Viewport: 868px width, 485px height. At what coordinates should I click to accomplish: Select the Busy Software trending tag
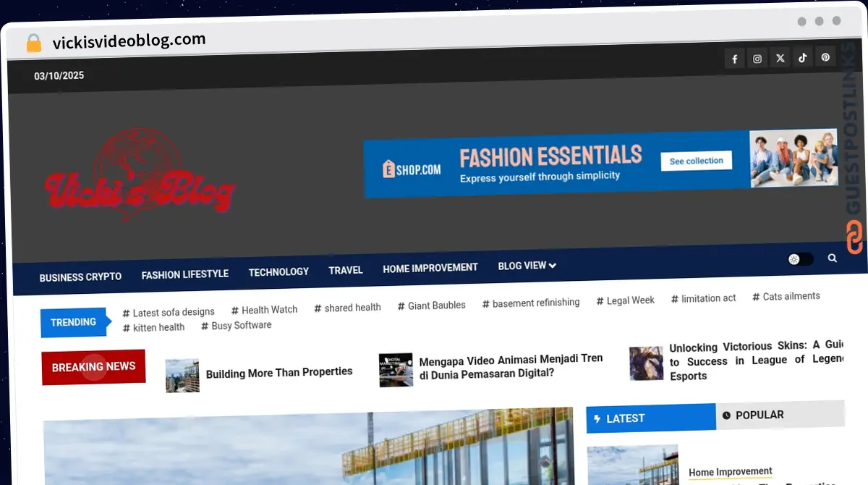[x=237, y=326]
